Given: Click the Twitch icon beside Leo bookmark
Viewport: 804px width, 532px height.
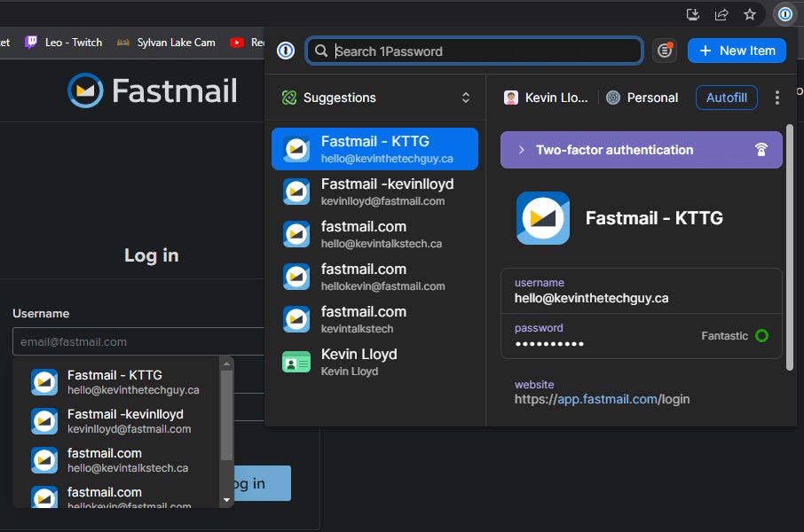Looking at the screenshot, I should (29, 42).
